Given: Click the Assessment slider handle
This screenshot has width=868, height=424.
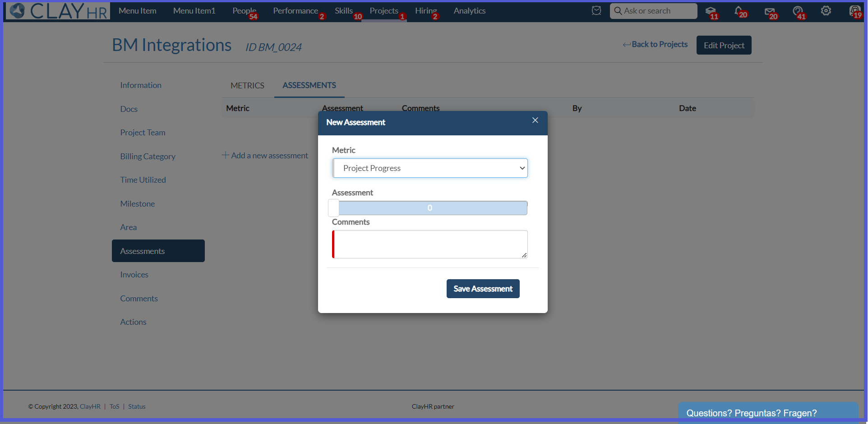Looking at the screenshot, I should pos(333,208).
